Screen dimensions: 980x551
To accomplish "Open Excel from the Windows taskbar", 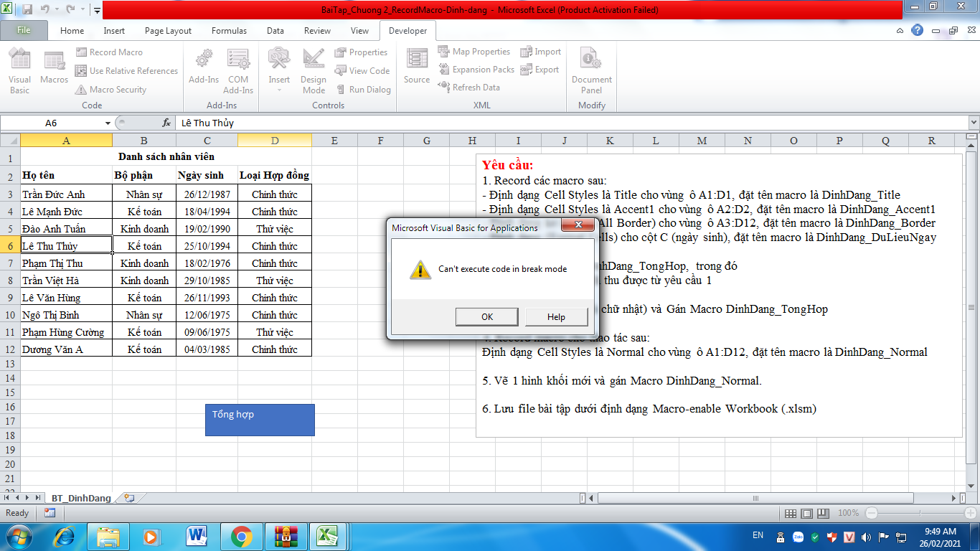I will pyautogui.click(x=328, y=536).
